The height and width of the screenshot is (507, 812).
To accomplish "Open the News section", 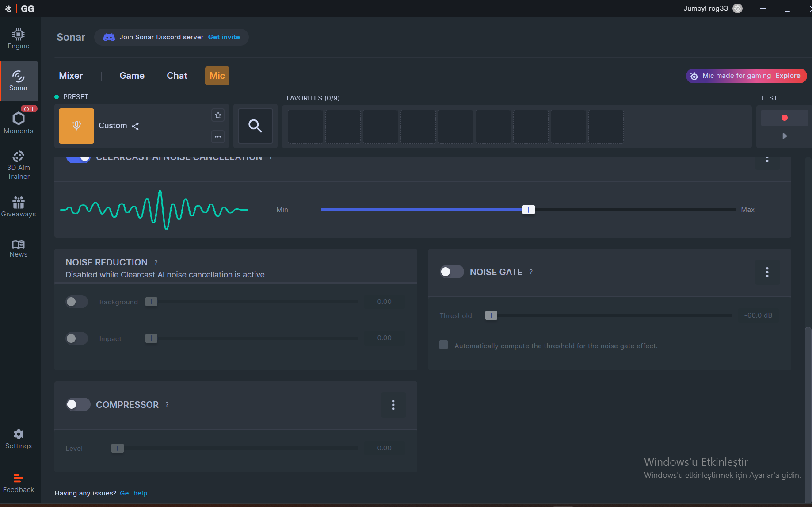I will (x=19, y=248).
